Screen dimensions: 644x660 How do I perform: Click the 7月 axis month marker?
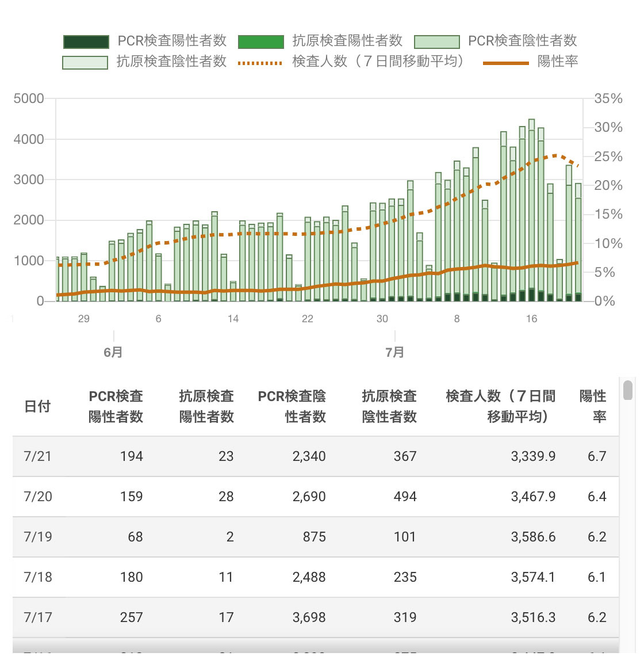[x=394, y=352]
